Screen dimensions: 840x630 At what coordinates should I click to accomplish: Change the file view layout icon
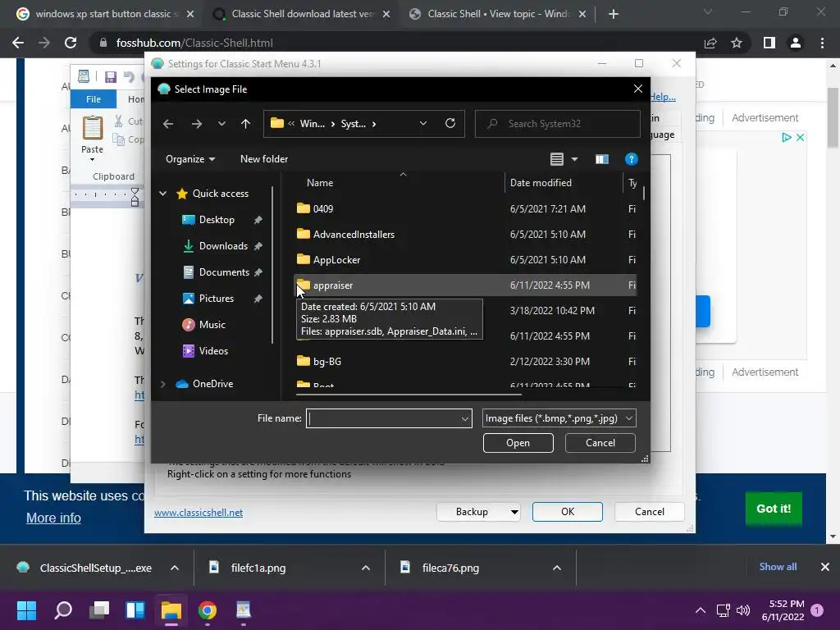557,159
